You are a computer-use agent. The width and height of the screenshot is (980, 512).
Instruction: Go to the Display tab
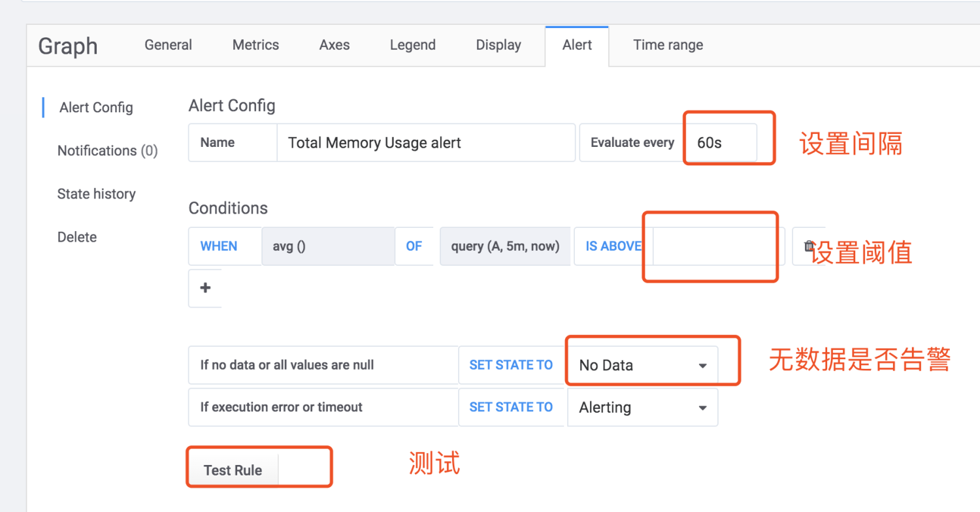(498, 45)
